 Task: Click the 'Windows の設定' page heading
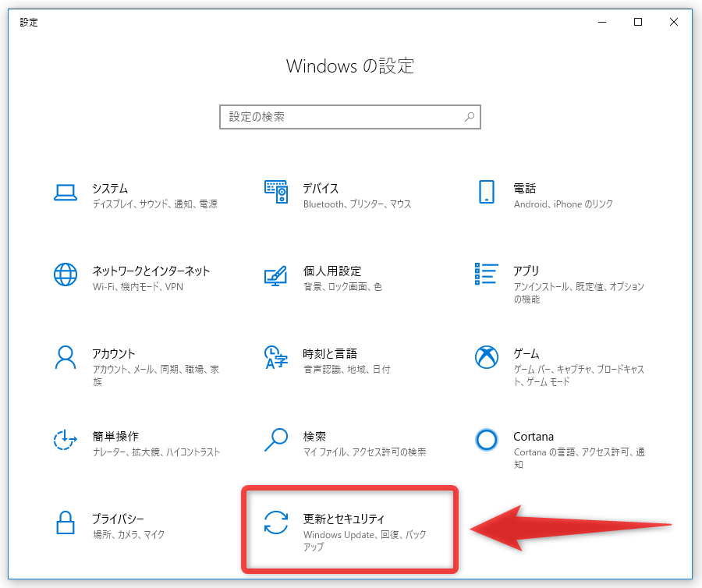pos(350,66)
